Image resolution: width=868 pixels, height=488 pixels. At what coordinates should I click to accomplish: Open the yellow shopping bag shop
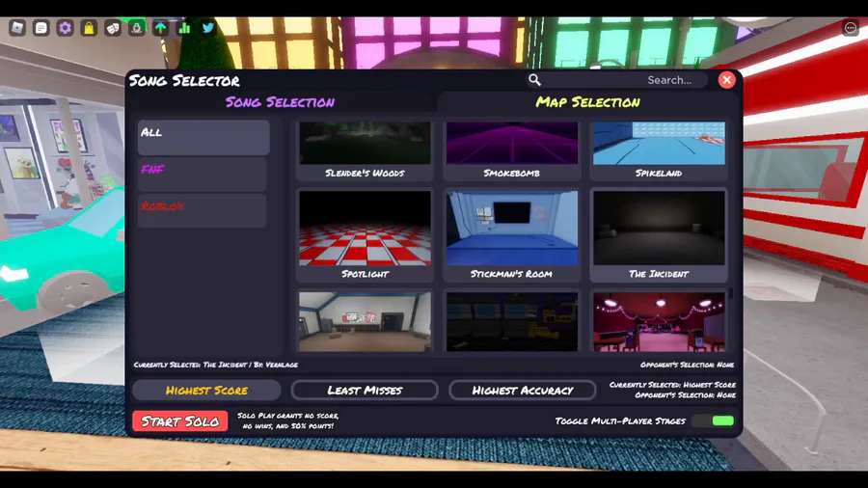click(89, 28)
